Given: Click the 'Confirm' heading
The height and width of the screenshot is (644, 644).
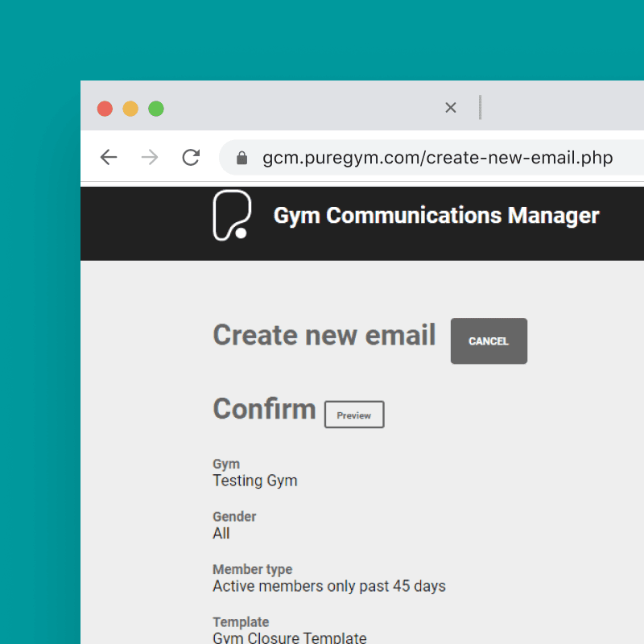Looking at the screenshot, I should tap(264, 409).
